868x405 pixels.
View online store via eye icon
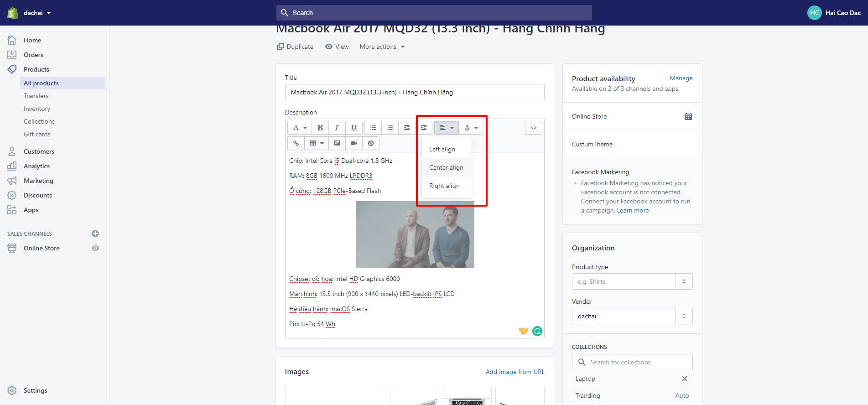[95, 248]
